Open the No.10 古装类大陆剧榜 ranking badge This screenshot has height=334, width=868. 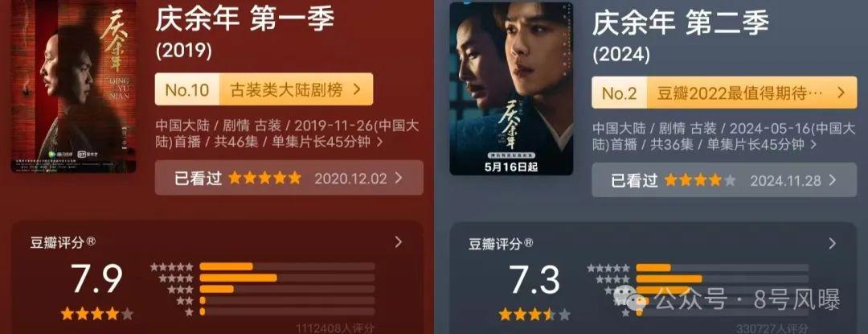[x=264, y=89]
